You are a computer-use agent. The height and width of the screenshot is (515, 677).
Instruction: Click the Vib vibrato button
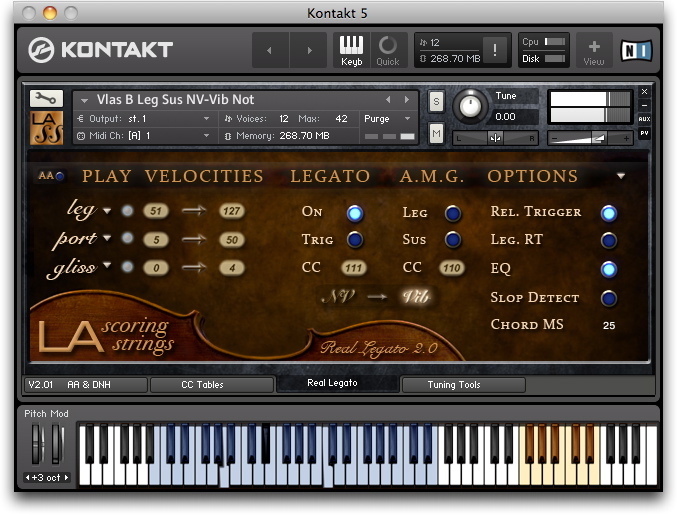tap(416, 297)
